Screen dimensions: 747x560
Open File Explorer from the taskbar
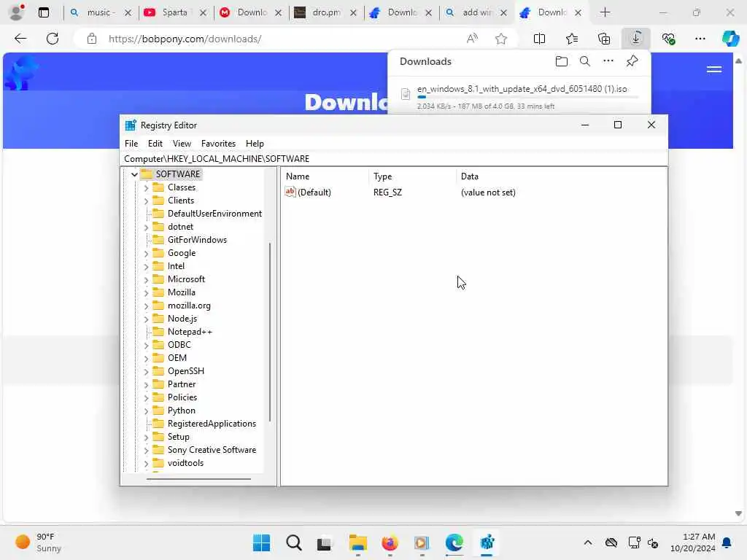click(x=357, y=542)
